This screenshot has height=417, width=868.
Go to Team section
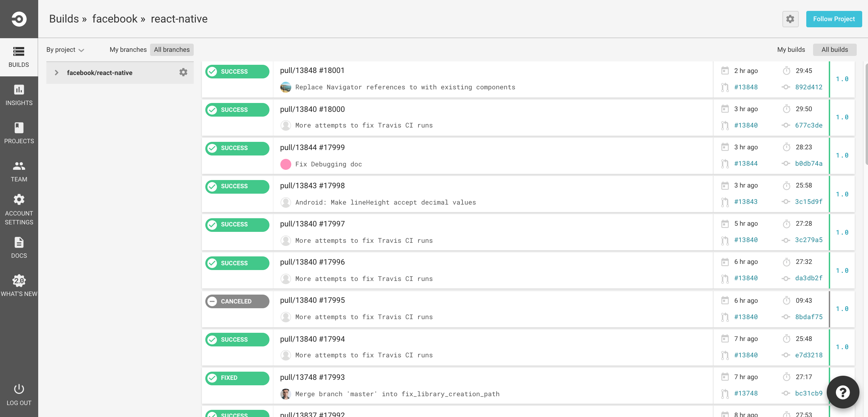click(x=19, y=172)
